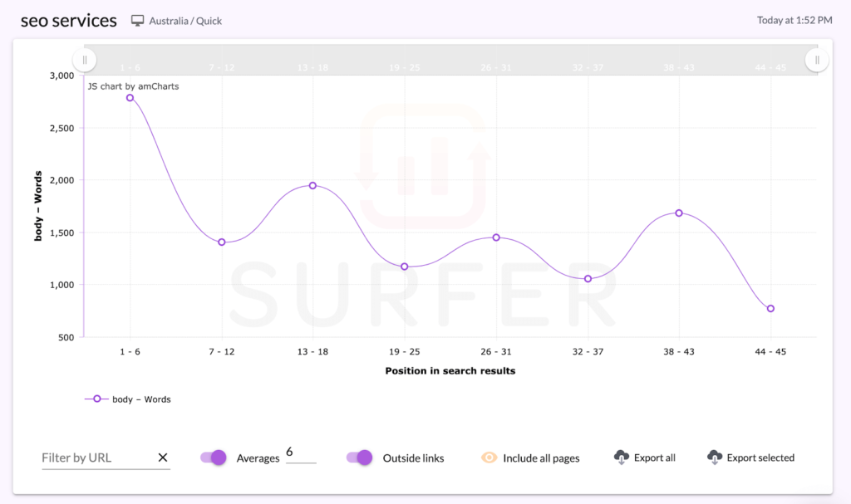This screenshot has width=851, height=504.
Task: Grab the right chart scrollbar handle
Action: tap(817, 60)
